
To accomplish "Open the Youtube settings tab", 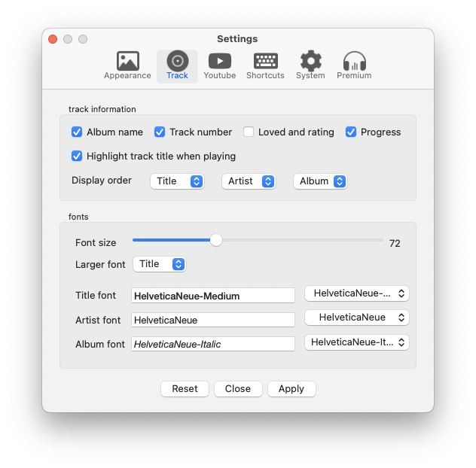I will (x=219, y=65).
